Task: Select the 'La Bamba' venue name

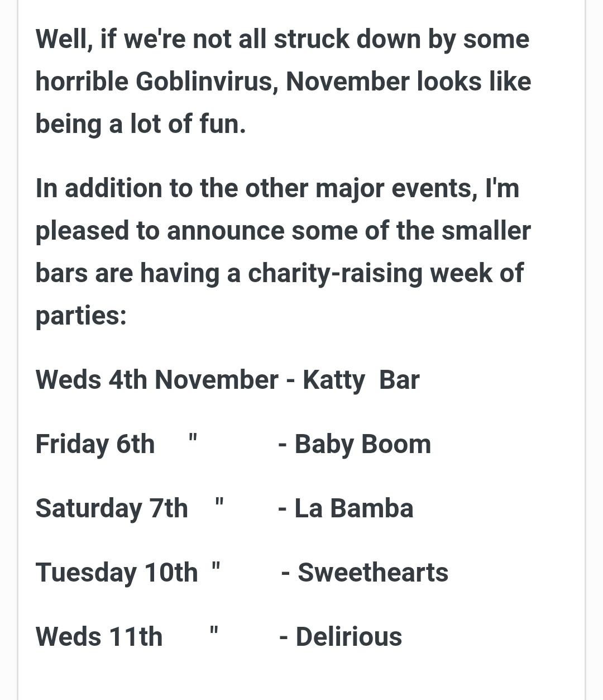Action: (x=354, y=508)
